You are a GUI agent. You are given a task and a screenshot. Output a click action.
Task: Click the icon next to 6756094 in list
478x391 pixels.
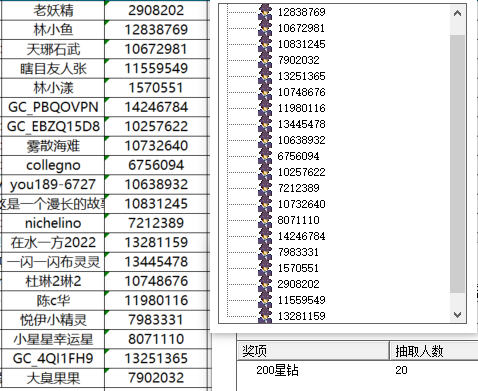pos(265,156)
